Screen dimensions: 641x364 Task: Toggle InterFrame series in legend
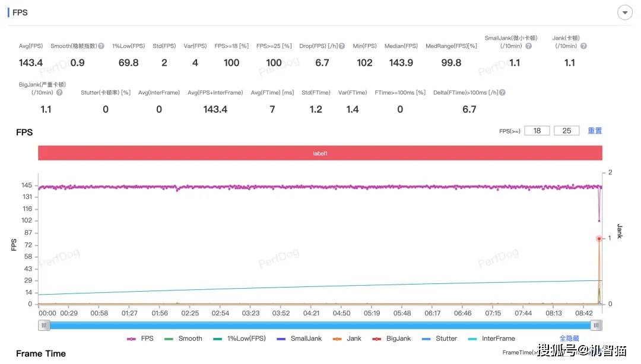(491, 339)
